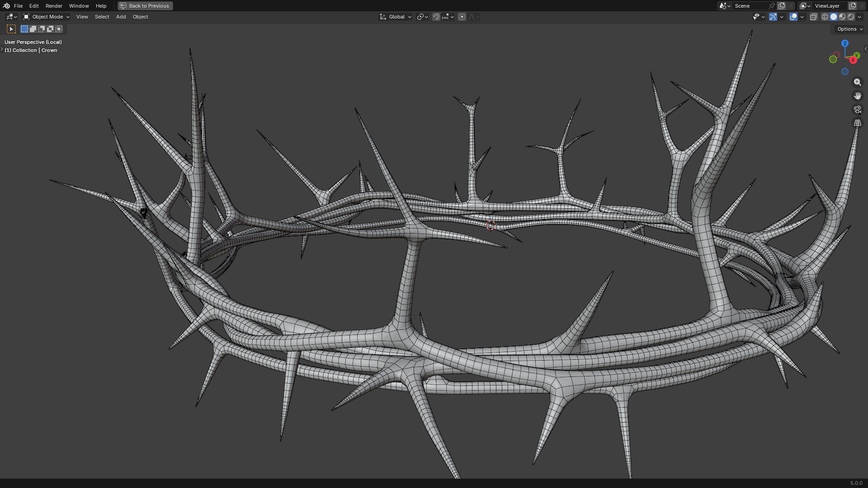Choose Set New Selection mode
Viewport: 868px width, 488px height.
click(24, 29)
